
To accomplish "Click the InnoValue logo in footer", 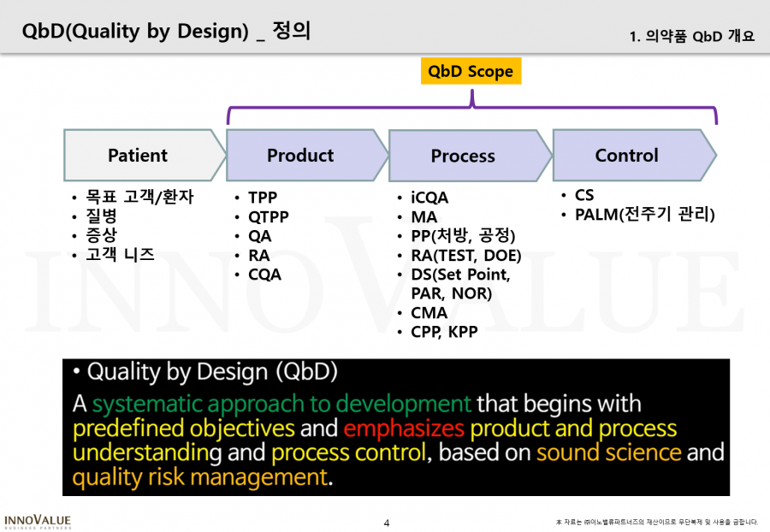I will 38,522.
